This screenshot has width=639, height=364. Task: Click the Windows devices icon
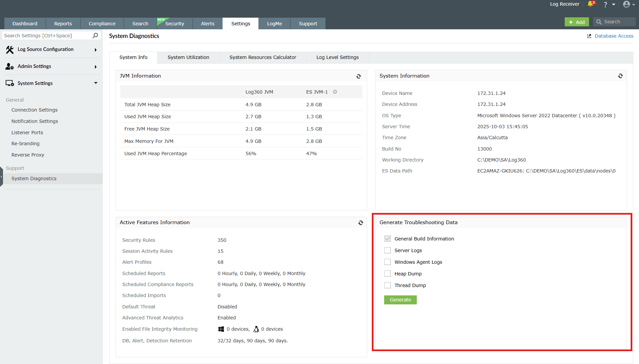(221, 329)
